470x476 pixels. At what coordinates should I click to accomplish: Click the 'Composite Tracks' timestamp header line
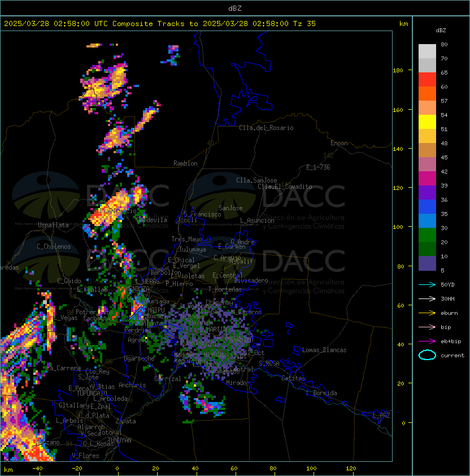pos(160,23)
